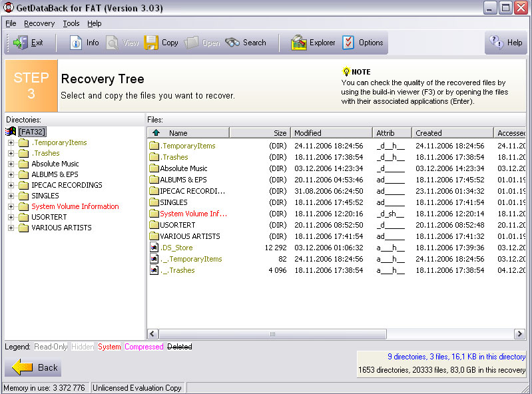Click the ._.TemporaryItems file icon
Screen dimensions: 532x394
pos(154,259)
